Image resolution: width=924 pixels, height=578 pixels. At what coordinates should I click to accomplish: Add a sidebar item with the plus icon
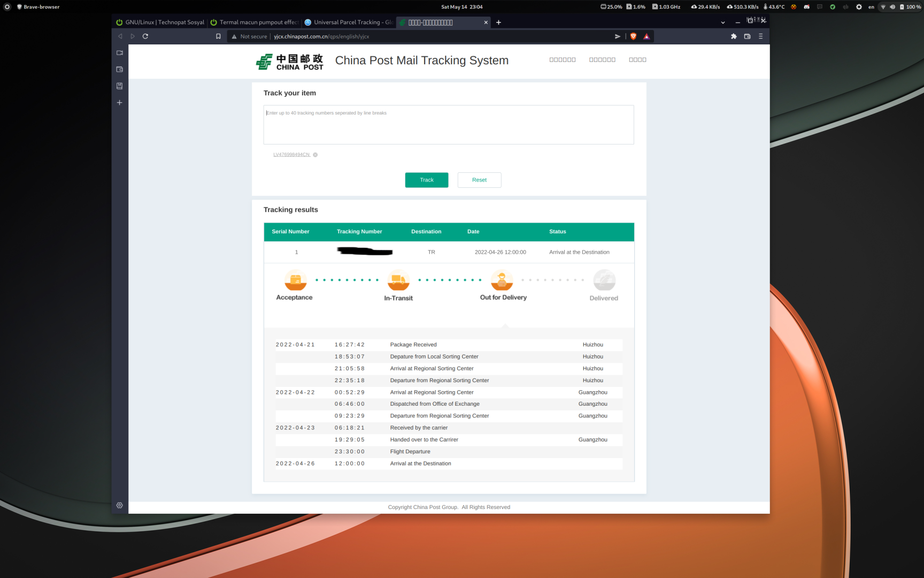coord(120,103)
